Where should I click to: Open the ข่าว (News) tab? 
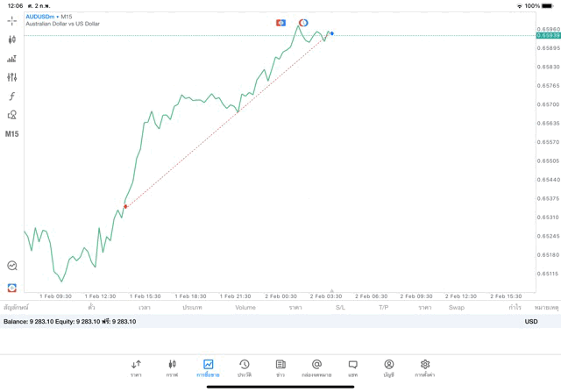[280, 367]
